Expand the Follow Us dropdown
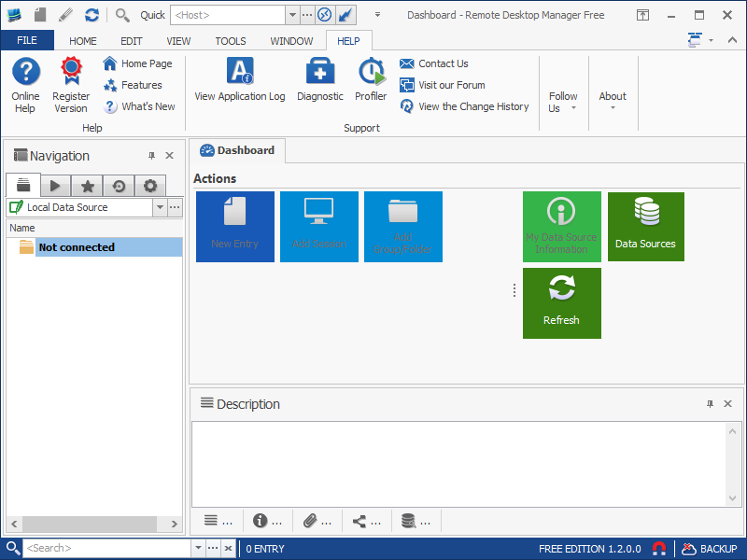747x560 pixels. click(x=563, y=102)
